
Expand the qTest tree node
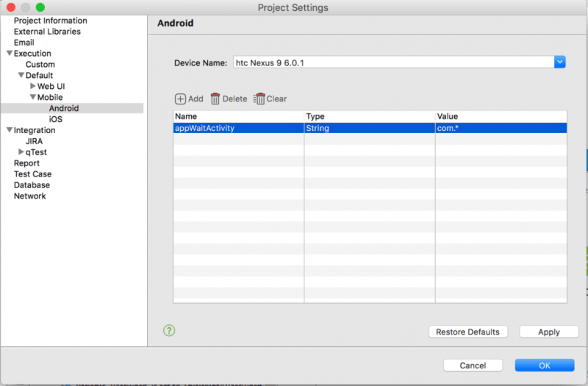[x=21, y=152]
